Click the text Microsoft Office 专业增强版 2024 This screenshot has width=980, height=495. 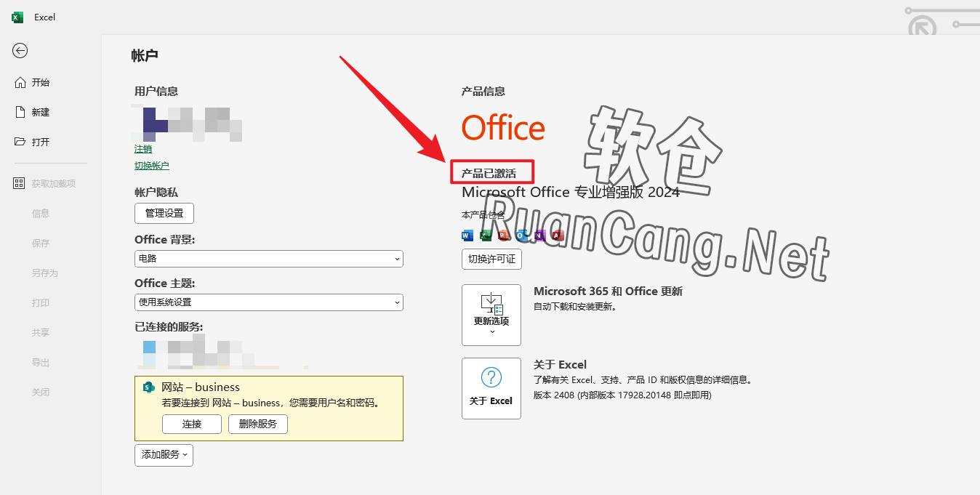coord(571,192)
